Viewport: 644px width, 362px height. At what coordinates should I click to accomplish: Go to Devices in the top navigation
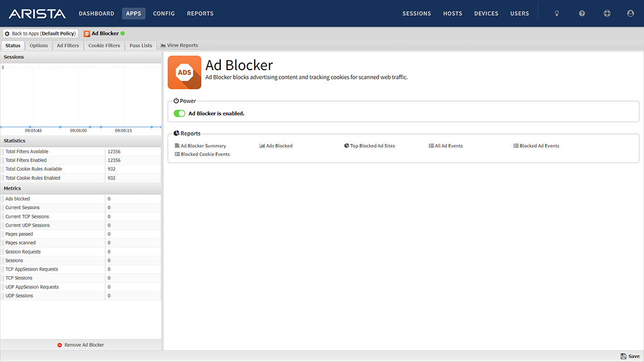coord(486,13)
